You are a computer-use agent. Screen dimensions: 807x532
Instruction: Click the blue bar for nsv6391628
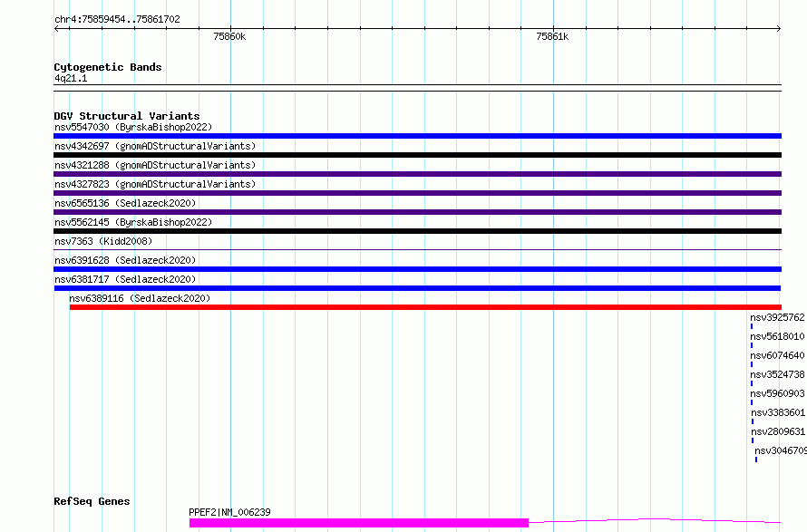(x=417, y=269)
